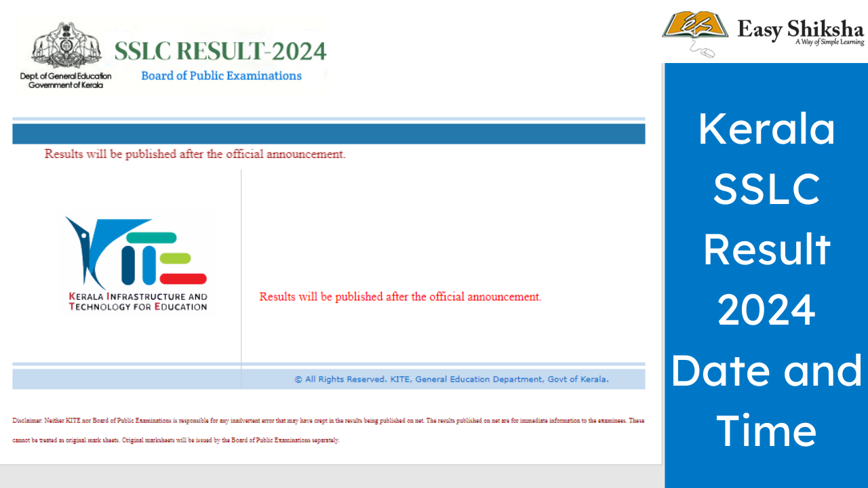868x488 pixels.
Task: Click the results notice right of the KITE logo
Action: [x=400, y=297]
